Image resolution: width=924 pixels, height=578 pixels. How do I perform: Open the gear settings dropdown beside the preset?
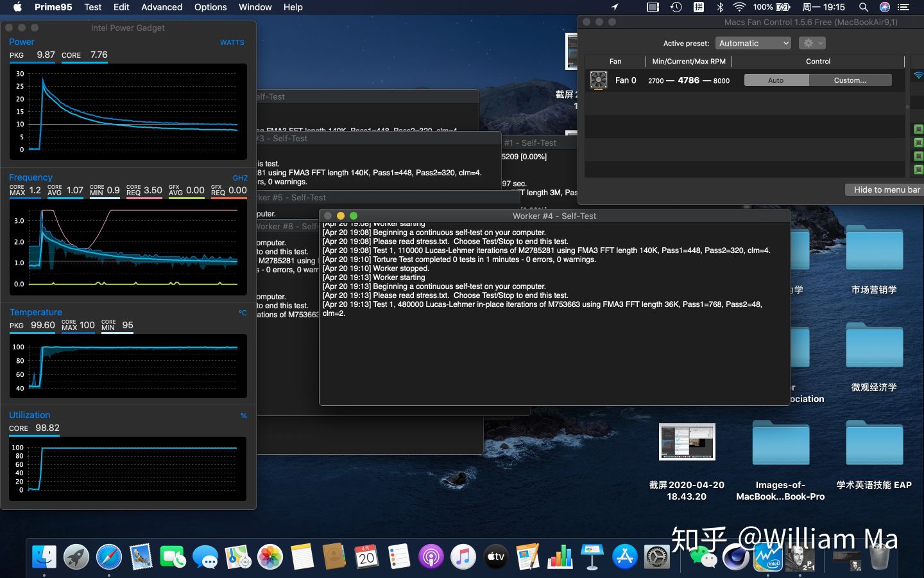811,43
